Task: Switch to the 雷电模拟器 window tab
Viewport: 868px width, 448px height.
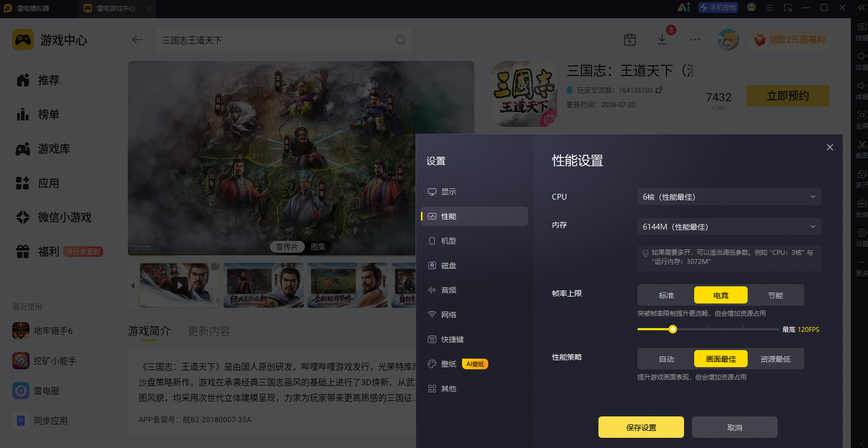Action: pos(34,8)
